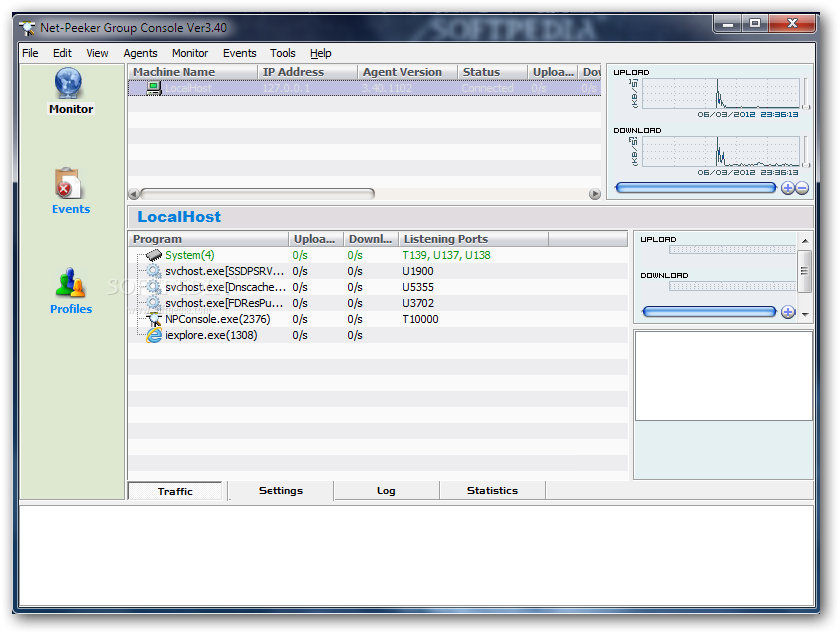Screen dimensions: 840x634
Task: Click the U1900 listening port cell
Action: 418,271
